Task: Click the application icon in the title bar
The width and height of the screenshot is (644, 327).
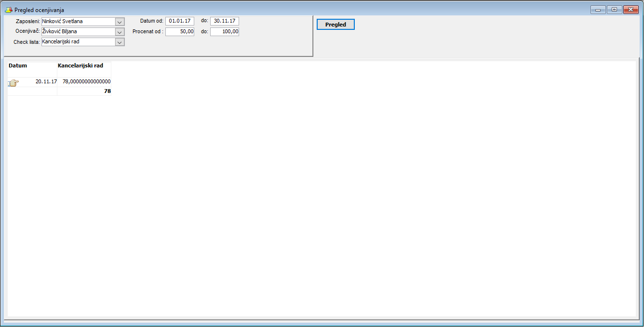Action: click(x=9, y=10)
